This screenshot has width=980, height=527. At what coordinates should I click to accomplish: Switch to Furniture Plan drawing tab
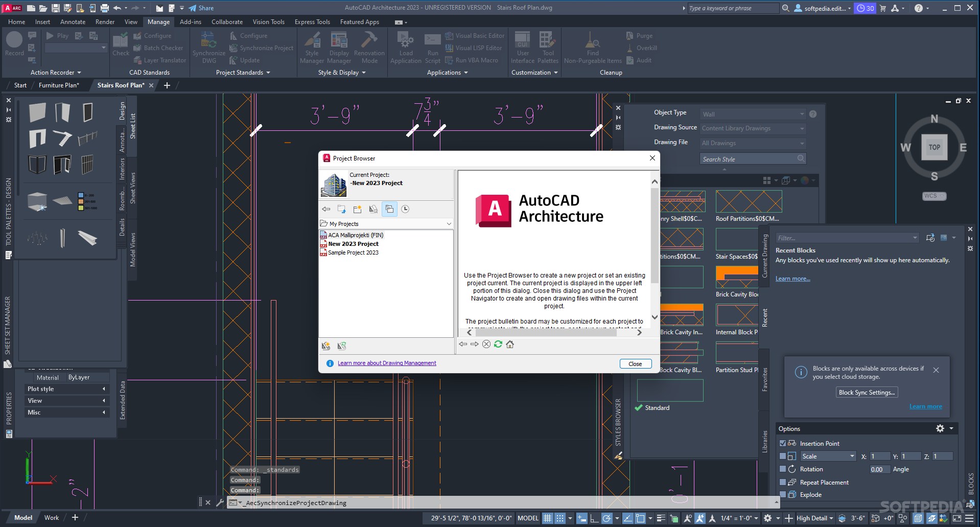[59, 85]
